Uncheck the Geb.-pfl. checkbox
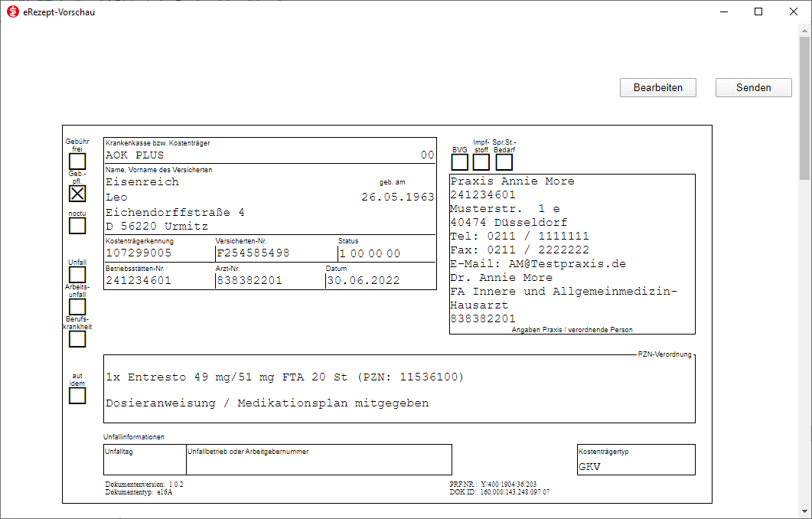This screenshot has height=519, width=812. 77,194
